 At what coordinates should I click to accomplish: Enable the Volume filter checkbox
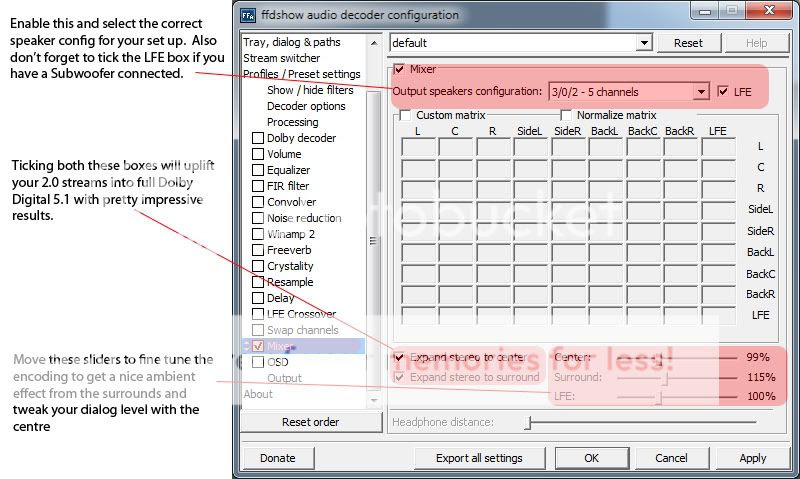click(258, 154)
